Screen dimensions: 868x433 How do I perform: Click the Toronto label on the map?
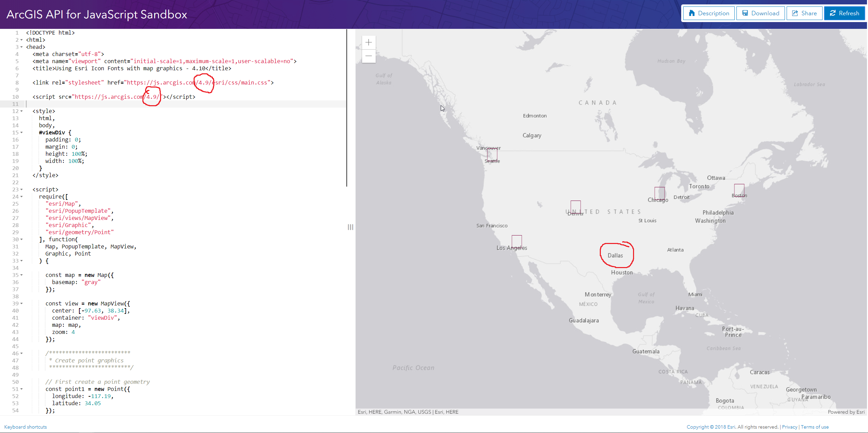point(699,186)
